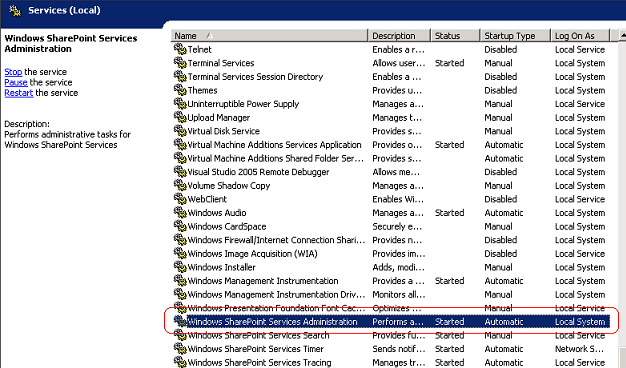Sort by the Name column header
Viewport: 626px width, 368px height.
click(x=269, y=36)
